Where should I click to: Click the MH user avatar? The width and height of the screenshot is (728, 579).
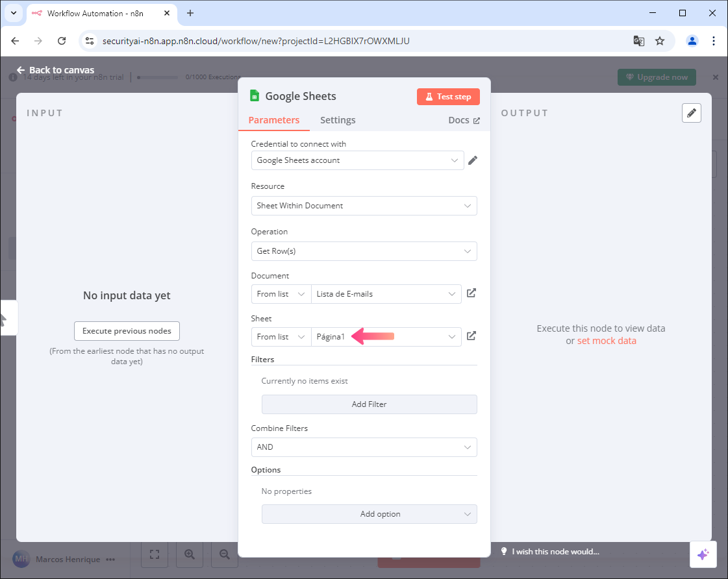pyautogui.click(x=21, y=559)
